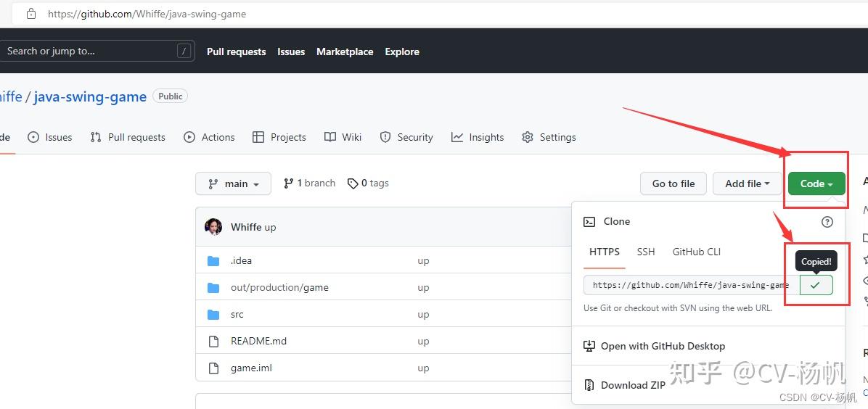Click the Whiffe user avatar
Viewport: 868px width, 409px height.
coord(213,227)
